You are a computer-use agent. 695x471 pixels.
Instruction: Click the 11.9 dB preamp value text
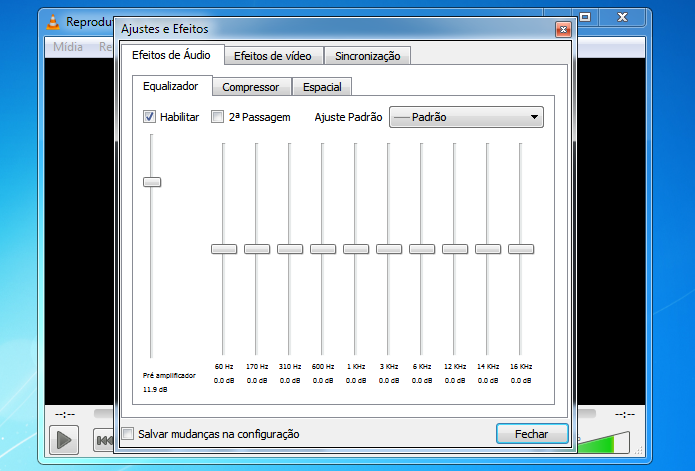155,389
